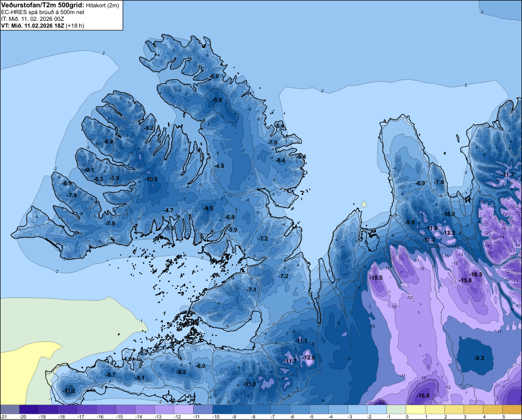Click legend swatch labeled 3
The image size is (522, 420).
tap(473, 409)
